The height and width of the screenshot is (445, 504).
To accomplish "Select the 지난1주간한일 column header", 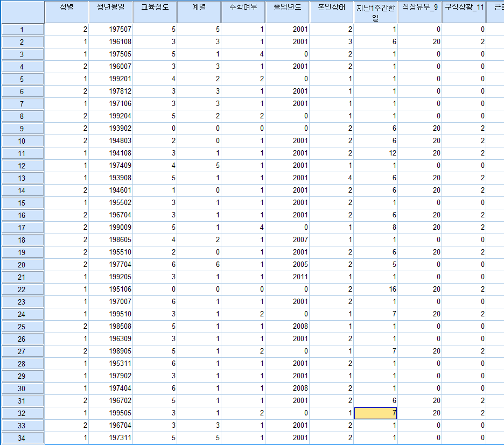I will coord(375,12).
